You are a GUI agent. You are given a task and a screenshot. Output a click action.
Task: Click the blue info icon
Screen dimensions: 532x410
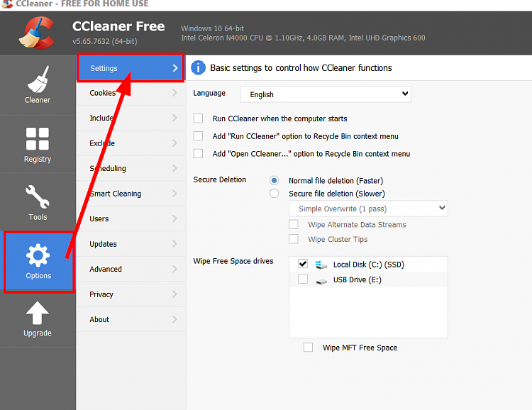198,67
